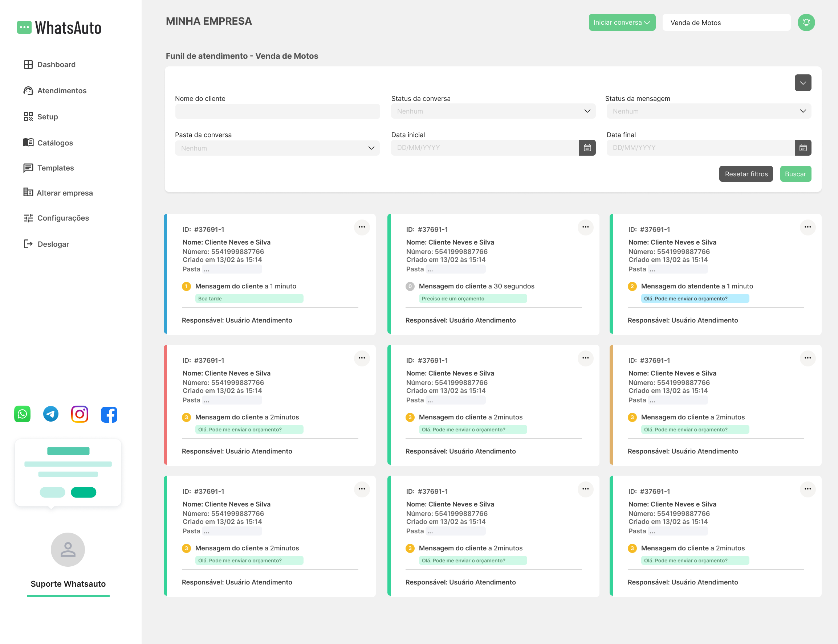838x644 pixels.
Task: Open the notifications bell icon
Action: pyautogui.click(x=806, y=22)
